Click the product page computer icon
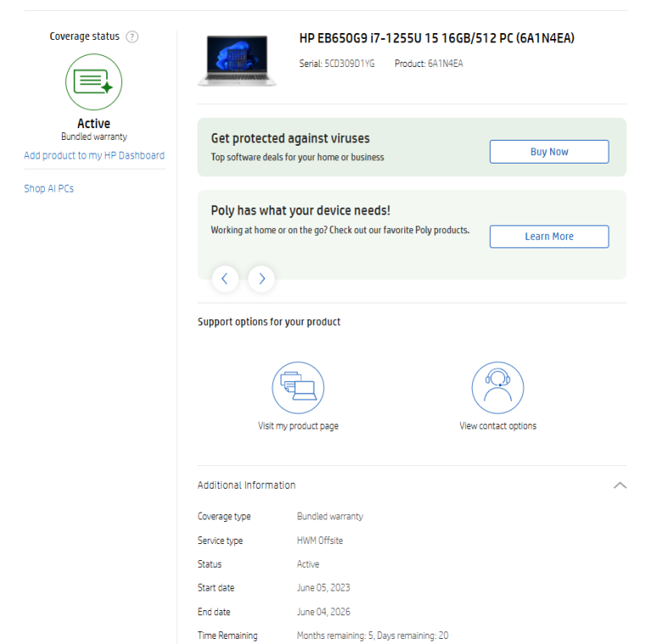 (x=298, y=387)
